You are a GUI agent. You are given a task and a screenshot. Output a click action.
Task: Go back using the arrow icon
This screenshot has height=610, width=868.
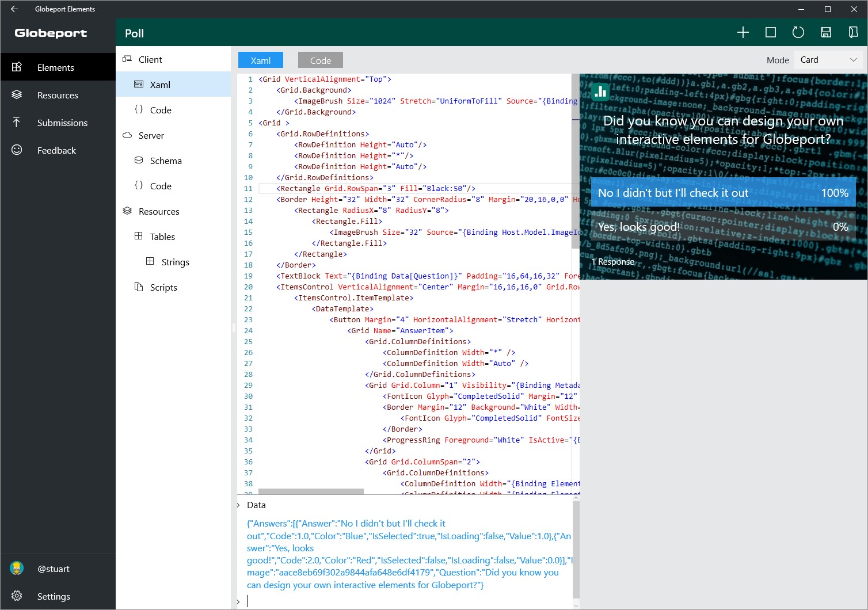click(14, 9)
